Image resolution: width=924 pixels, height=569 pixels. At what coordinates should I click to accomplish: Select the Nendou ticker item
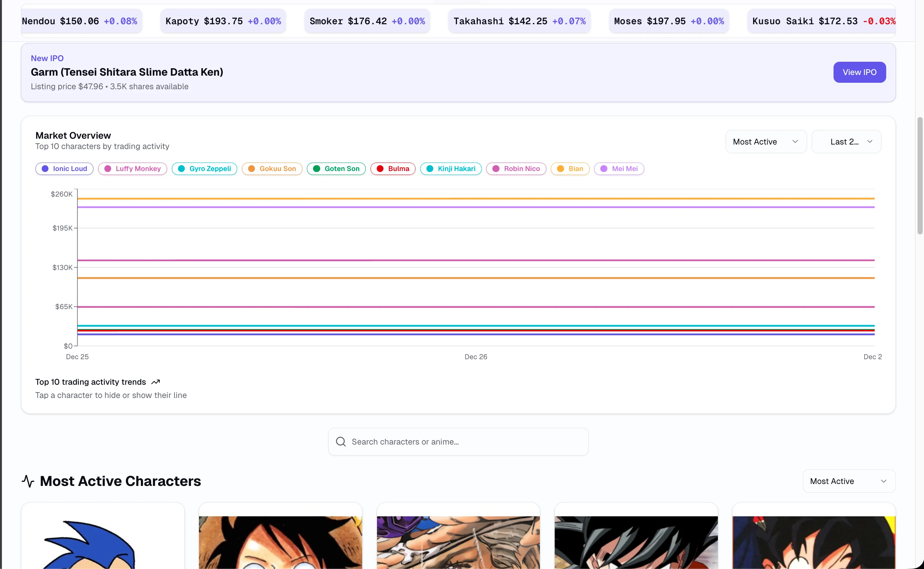click(x=80, y=21)
